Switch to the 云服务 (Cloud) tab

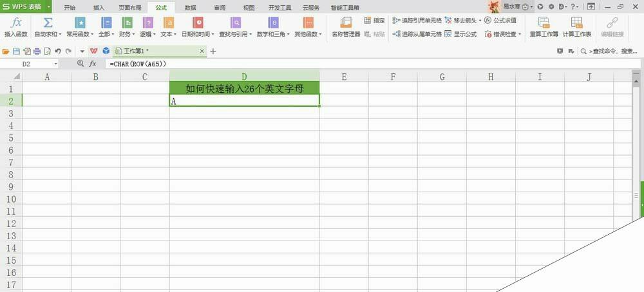point(311,7)
